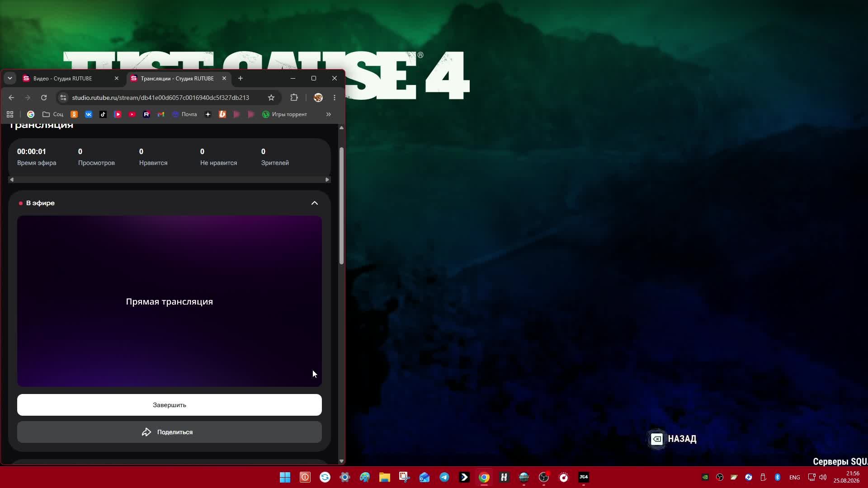Screen dimensions: 868x488
Task: Close the Видео - Студия RUTUBE tab
Action: 117,78
